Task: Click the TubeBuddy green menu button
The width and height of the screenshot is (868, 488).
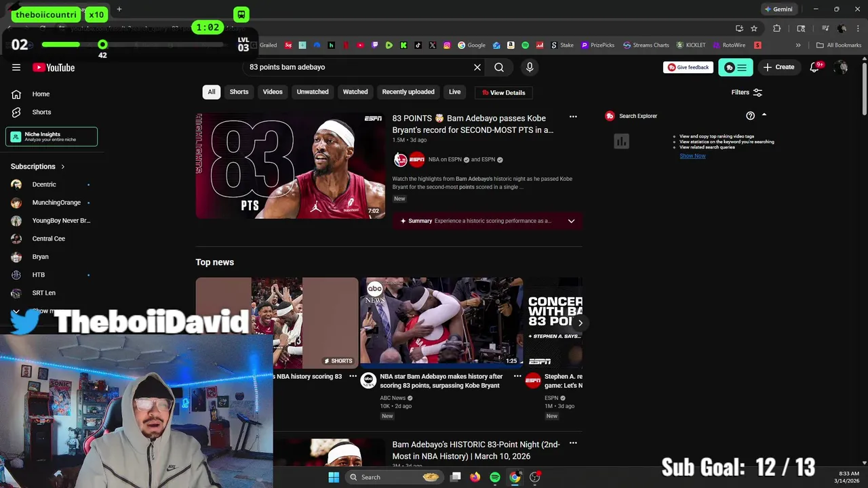Action: point(735,67)
